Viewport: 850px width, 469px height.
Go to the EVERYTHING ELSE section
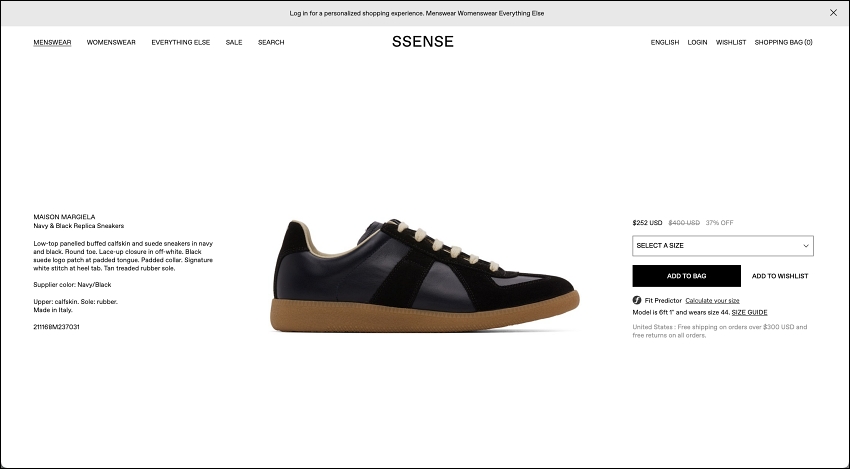click(x=181, y=43)
